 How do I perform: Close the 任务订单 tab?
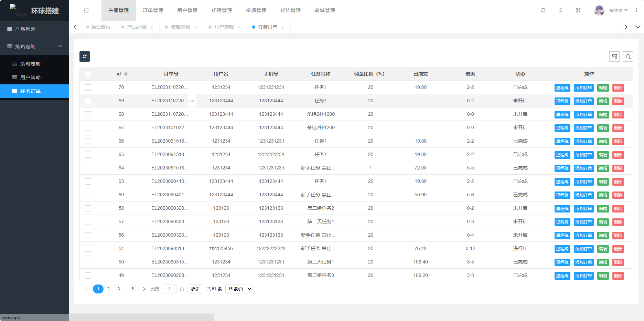(283, 27)
